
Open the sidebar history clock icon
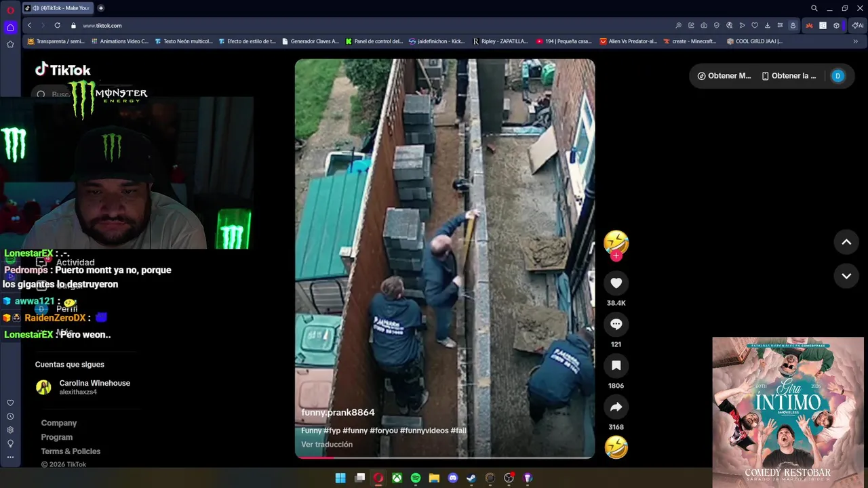[x=10, y=416]
